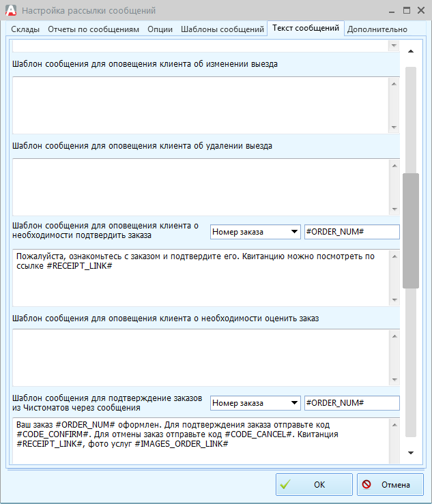Click up arrow of изменении выезда text area scrollbar
432x504 pixels.
[x=394, y=84]
